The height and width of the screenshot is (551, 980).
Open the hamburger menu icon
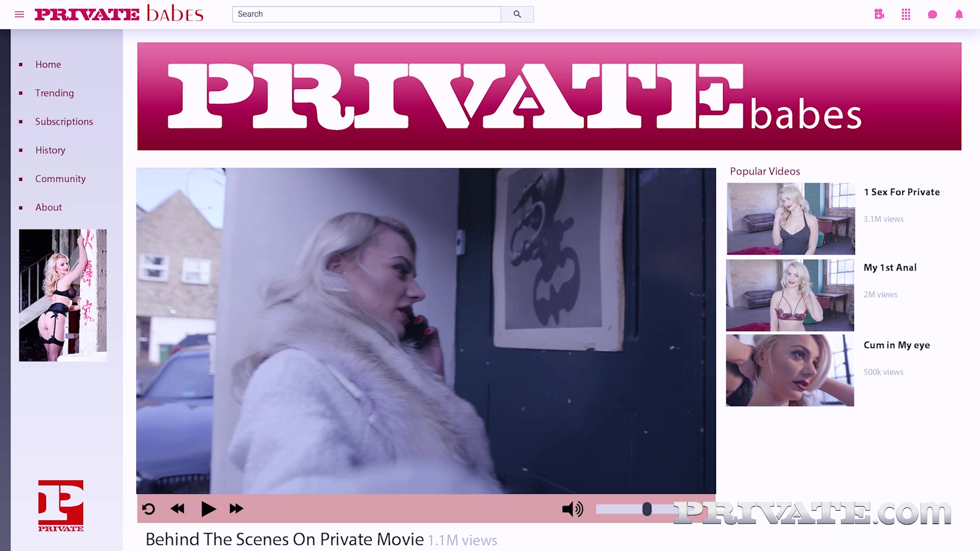[x=19, y=14]
